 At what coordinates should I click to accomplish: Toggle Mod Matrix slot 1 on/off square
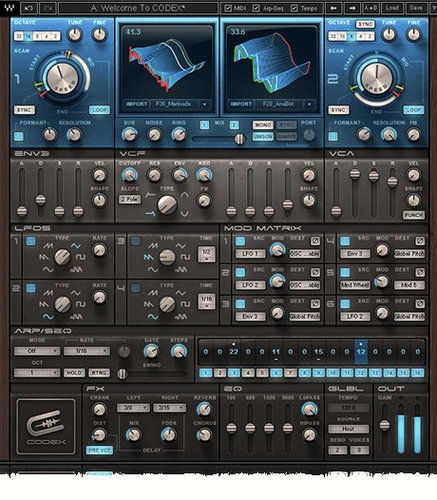click(x=240, y=241)
